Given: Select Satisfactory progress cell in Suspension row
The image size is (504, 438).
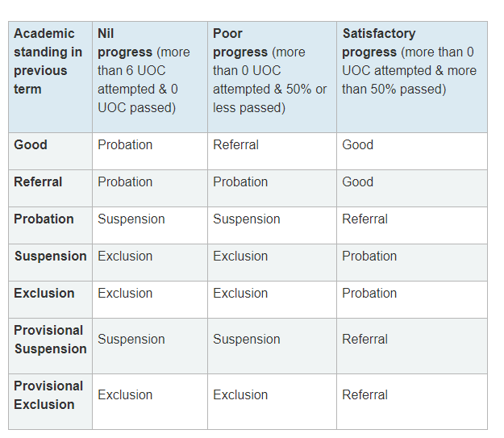Looking at the screenshot, I should pos(369,257).
